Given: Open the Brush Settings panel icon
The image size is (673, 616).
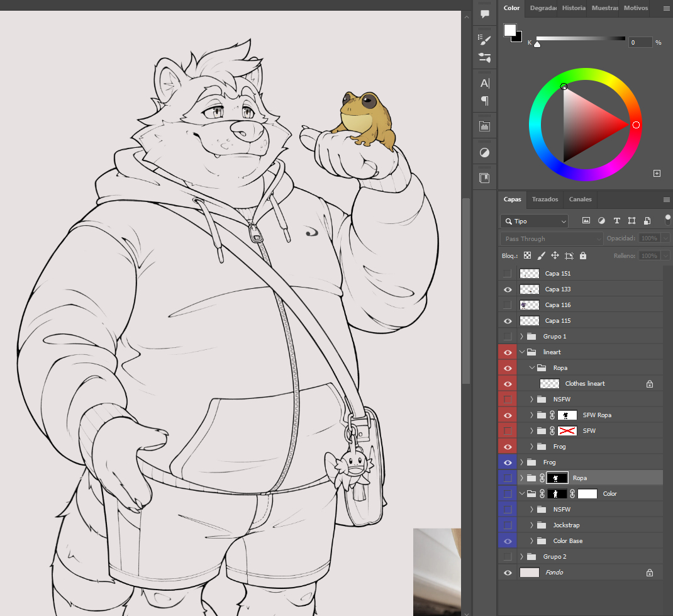Looking at the screenshot, I should point(484,40).
